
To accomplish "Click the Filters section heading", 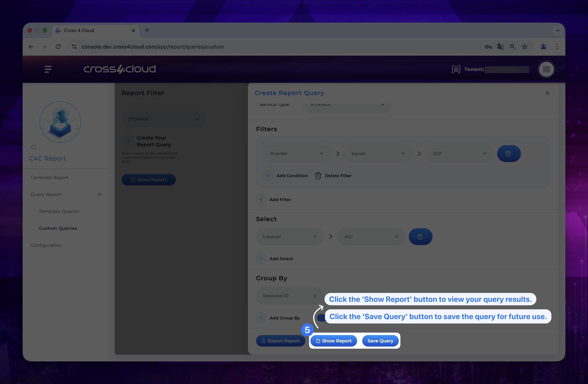I will tap(266, 129).
